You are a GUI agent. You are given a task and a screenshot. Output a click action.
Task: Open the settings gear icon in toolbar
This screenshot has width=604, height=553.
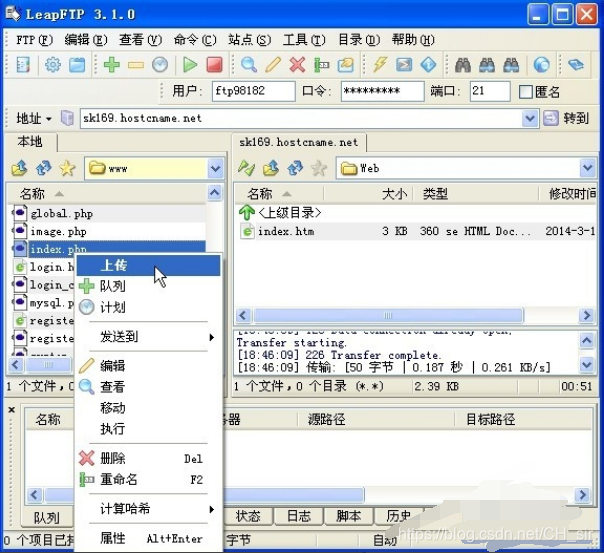[53, 65]
